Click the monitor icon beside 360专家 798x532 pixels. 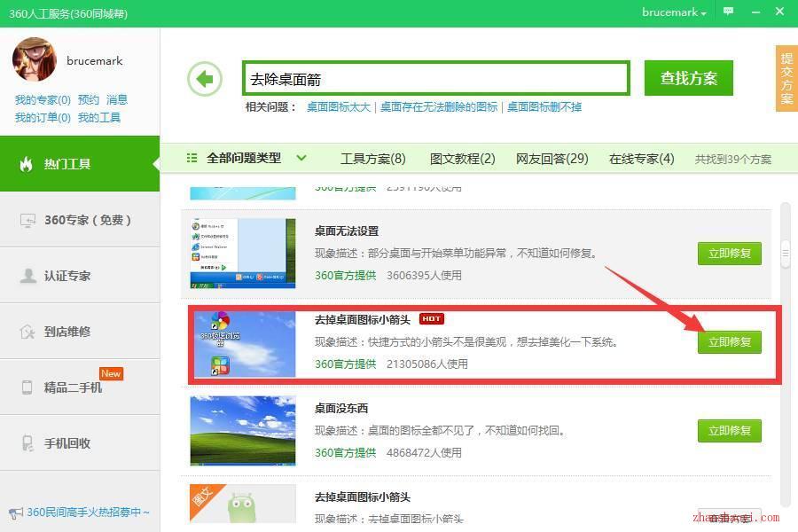(x=27, y=221)
